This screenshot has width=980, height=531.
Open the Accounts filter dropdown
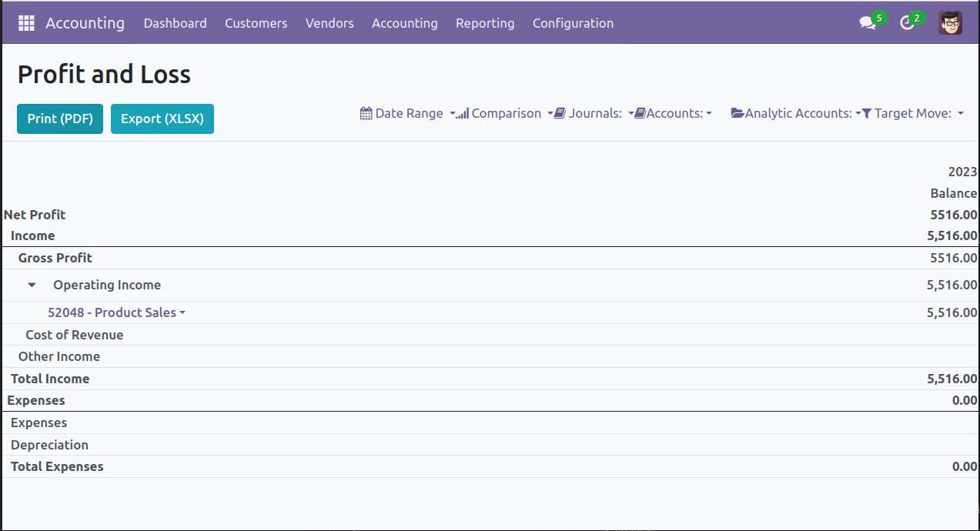click(x=674, y=113)
